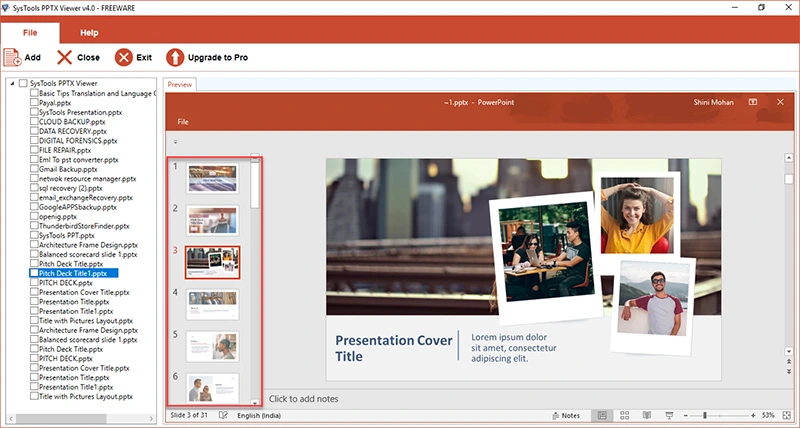The image size is (800, 428).
Task: Go to previous slide double-arrow button
Action: [x=789, y=362]
